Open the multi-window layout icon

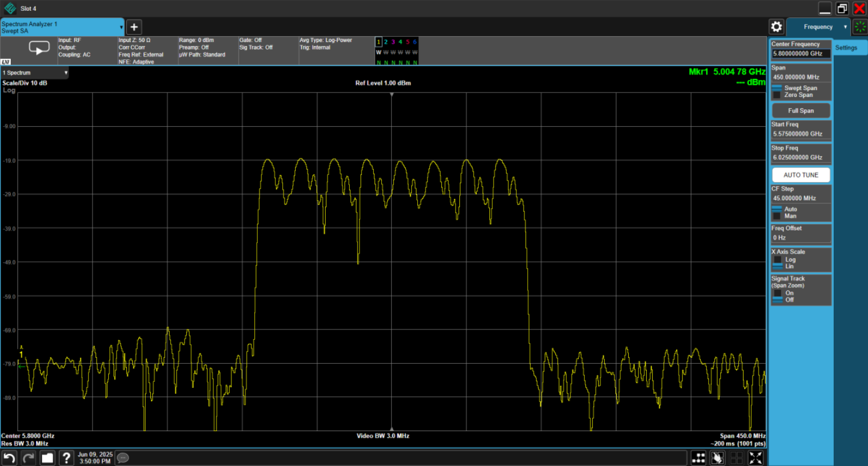(698, 458)
